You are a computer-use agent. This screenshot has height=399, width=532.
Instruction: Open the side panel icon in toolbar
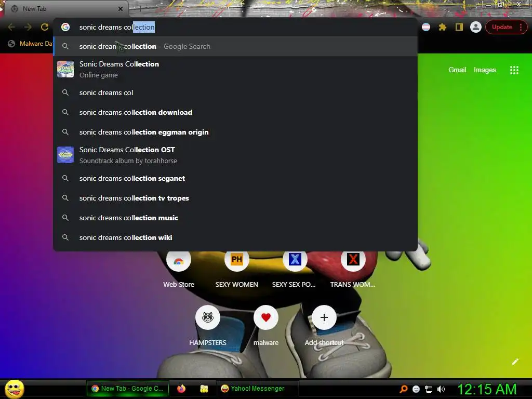pos(459,27)
